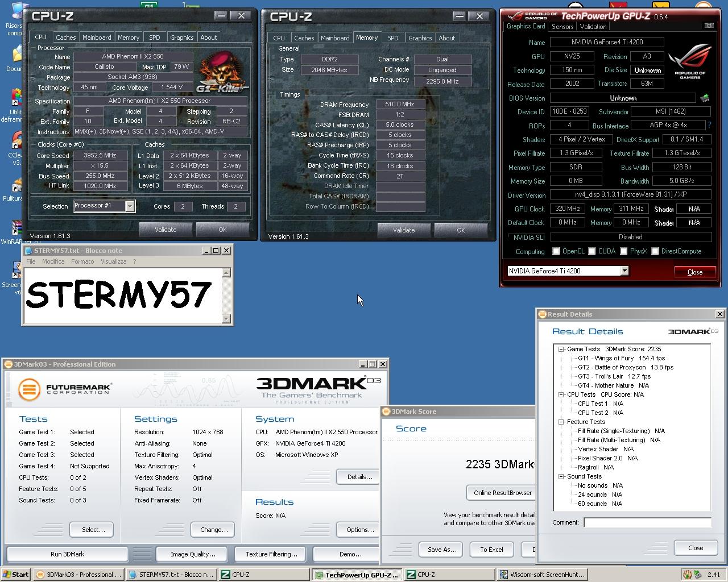Click the To Excel button

point(491,550)
